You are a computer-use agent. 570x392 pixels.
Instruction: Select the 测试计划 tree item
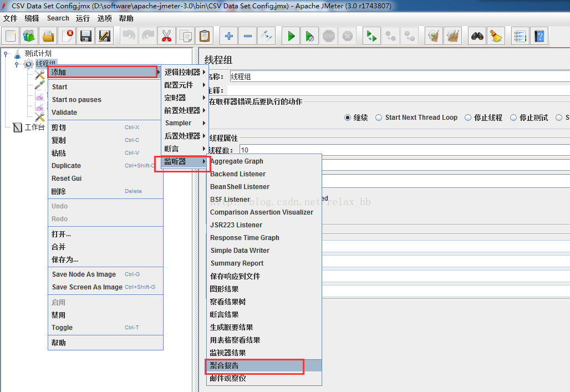coord(38,53)
